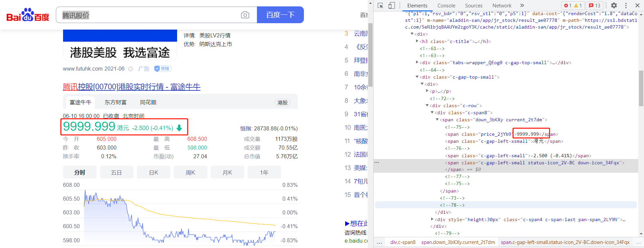Click the Baidu logo
Screen dimensions: 644x248
click(28, 15)
